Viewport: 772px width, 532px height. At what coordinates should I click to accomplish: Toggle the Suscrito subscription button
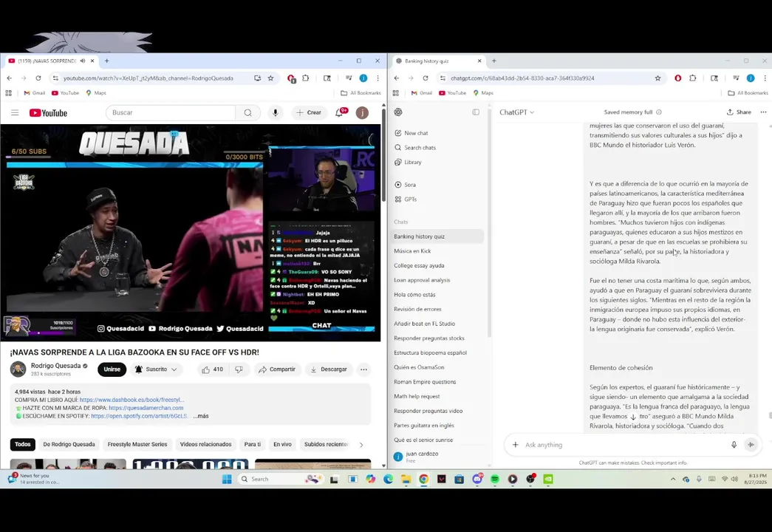(x=156, y=369)
